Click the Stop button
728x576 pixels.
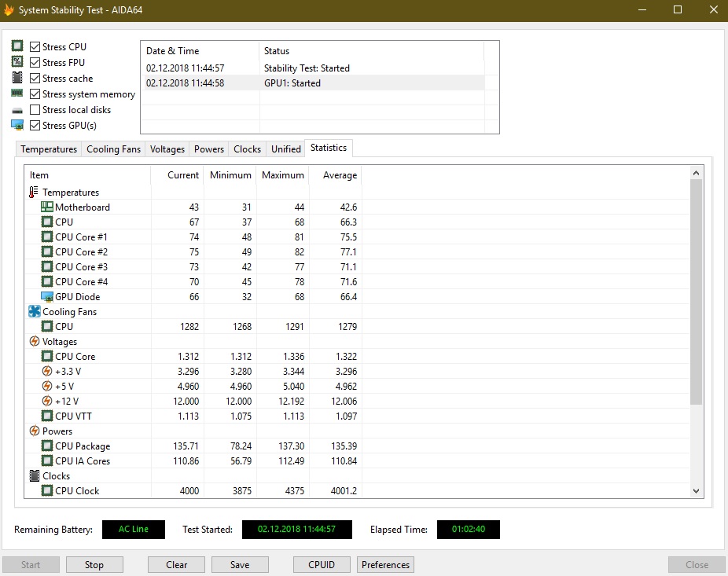click(94, 564)
